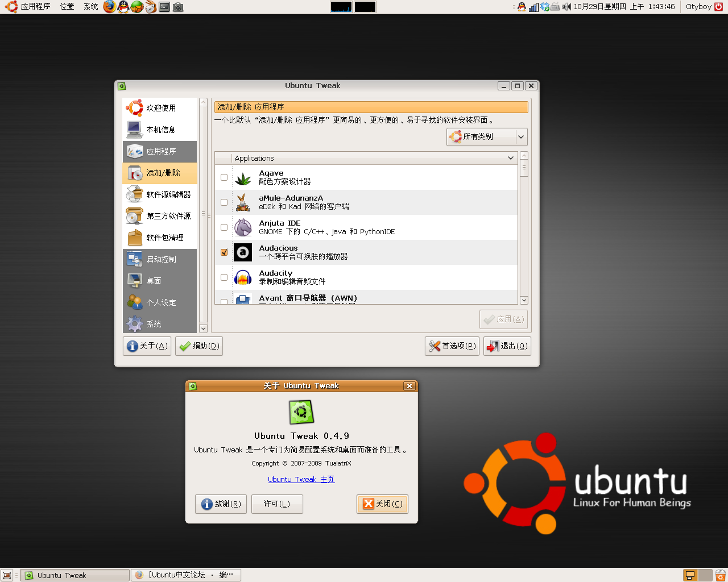Check the Anjuta IDE checkbox
This screenshot has height=582, width=728.
(x=224, y=227)
